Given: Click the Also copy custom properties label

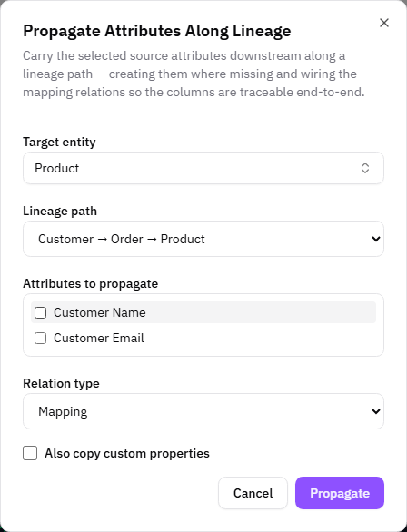Looking at the screenshot, I should [x=127, y=453].
